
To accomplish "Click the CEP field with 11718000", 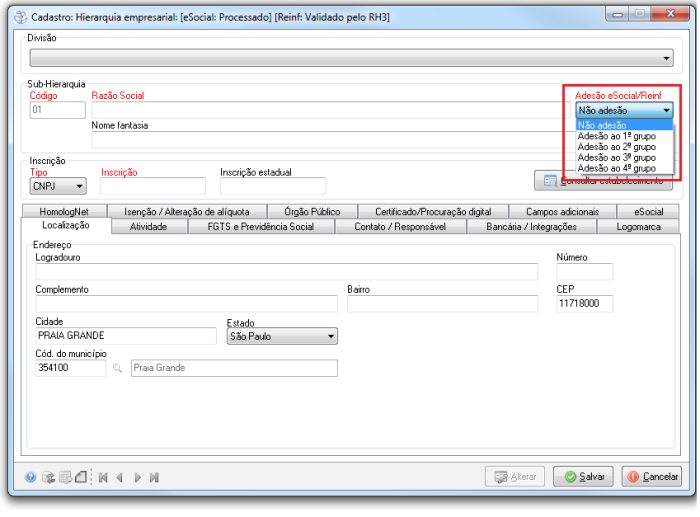I will tap(584, 304).
